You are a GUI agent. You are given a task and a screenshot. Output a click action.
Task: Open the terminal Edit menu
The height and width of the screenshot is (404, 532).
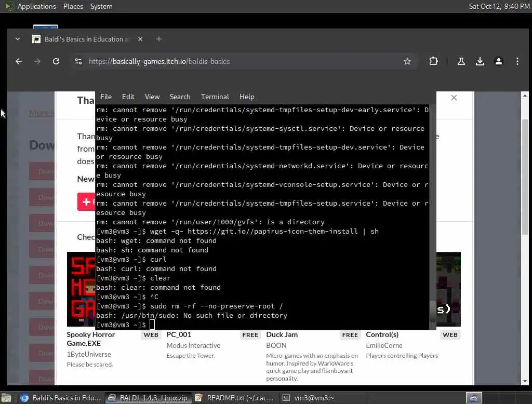click(x=128, y=97)
